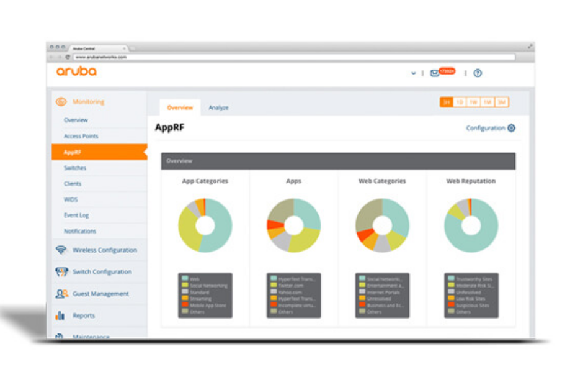Select AppRF in the sidebar
The width and height of the screenshot is (588, 390).
click(x=99, y=152)
